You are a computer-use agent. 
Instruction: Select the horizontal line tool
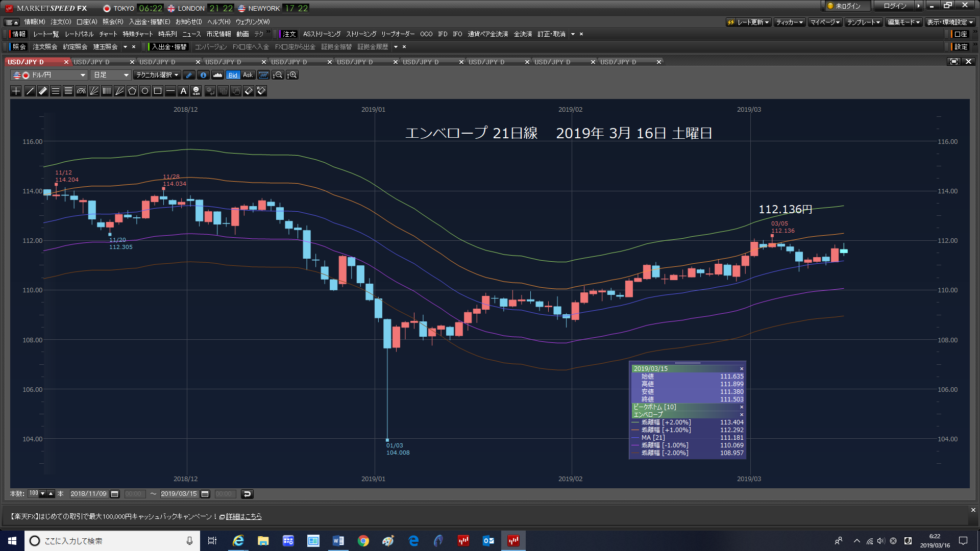click(x=170, y=91)
